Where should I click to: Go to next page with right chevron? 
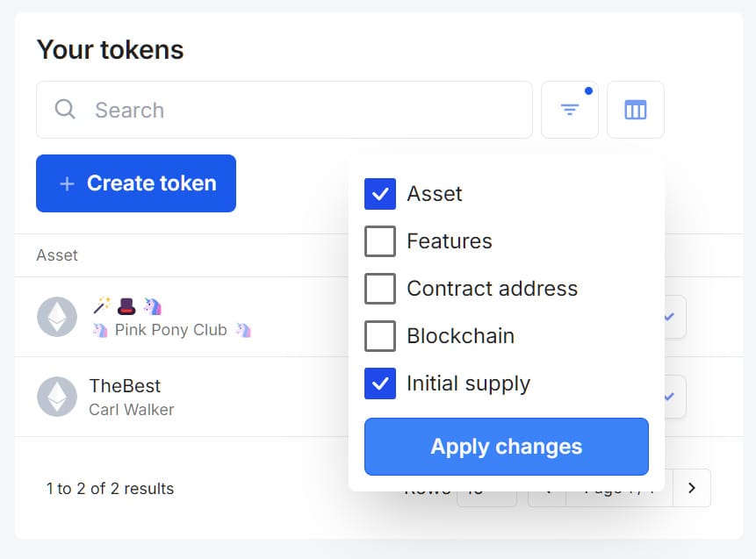click(692, 488)
